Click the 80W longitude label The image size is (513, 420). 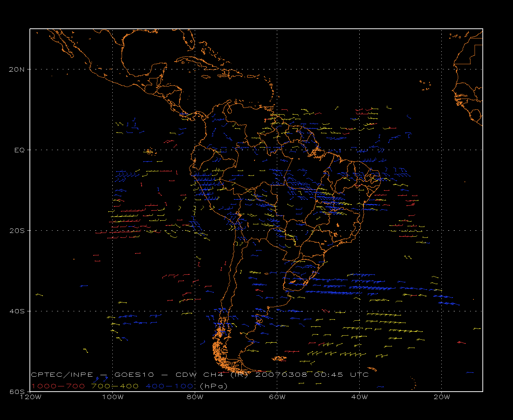click(195, 397)
